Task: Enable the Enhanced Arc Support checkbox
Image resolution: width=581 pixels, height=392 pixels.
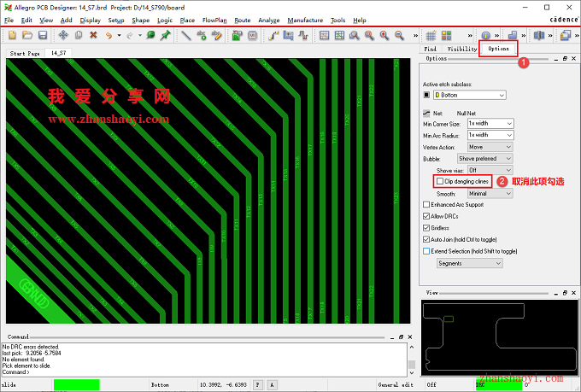Action: click(x=426, y=204)
